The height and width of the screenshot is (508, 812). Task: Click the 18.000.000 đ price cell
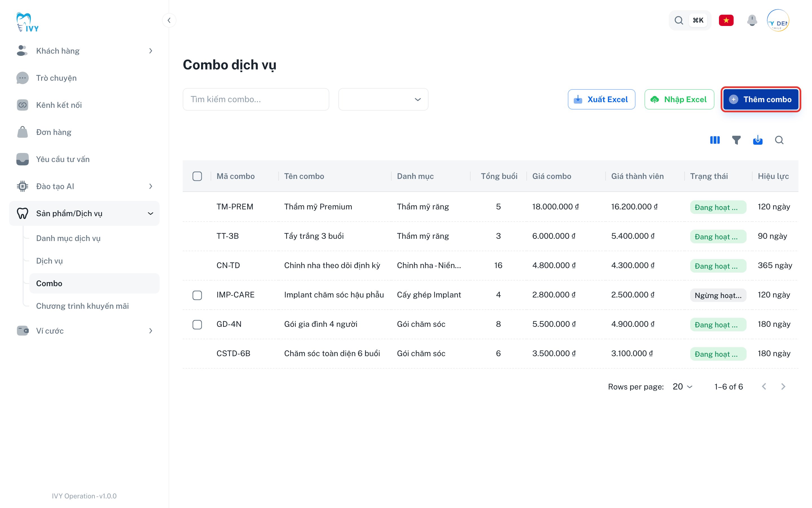[555, 207]
